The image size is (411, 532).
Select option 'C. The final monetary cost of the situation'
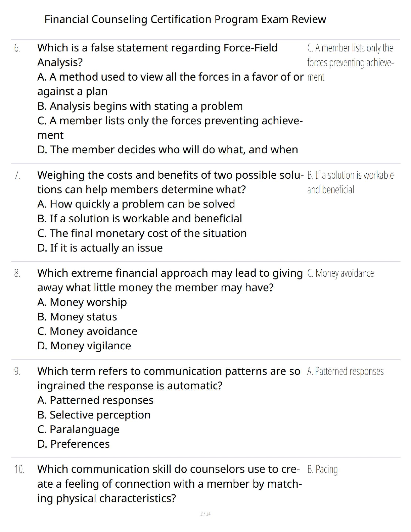click(142, 233)
